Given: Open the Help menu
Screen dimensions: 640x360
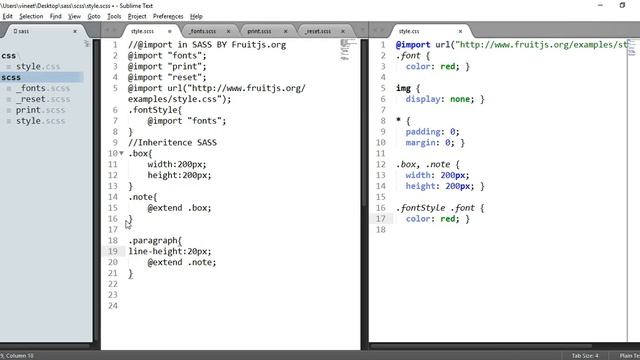Looking at the screenshot, I should pos(196,16).
